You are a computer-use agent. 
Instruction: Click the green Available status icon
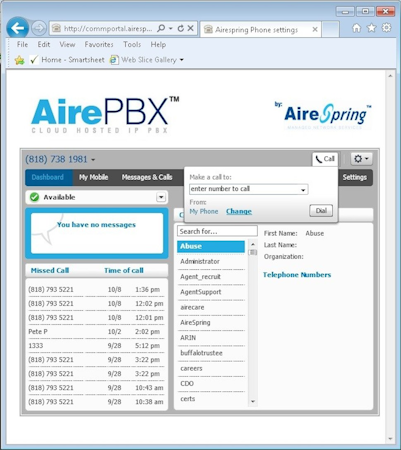coord(34,197)
